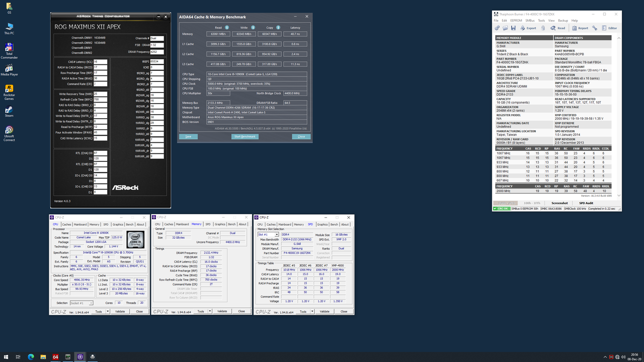The image size is (644, 362).
Task: Click the green memory chip taskbar icon
Action: 68,357
